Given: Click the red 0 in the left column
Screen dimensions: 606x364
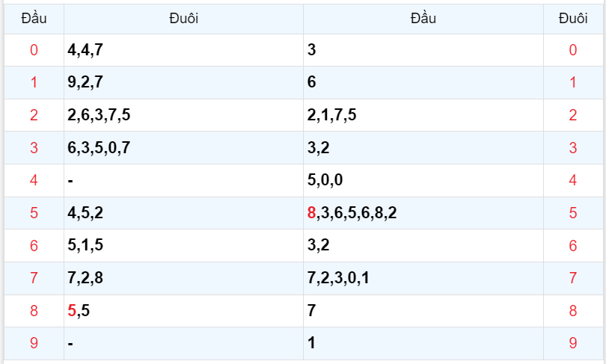Looking at the screenshot, I should pyautogui.click(x=34, y=50).
